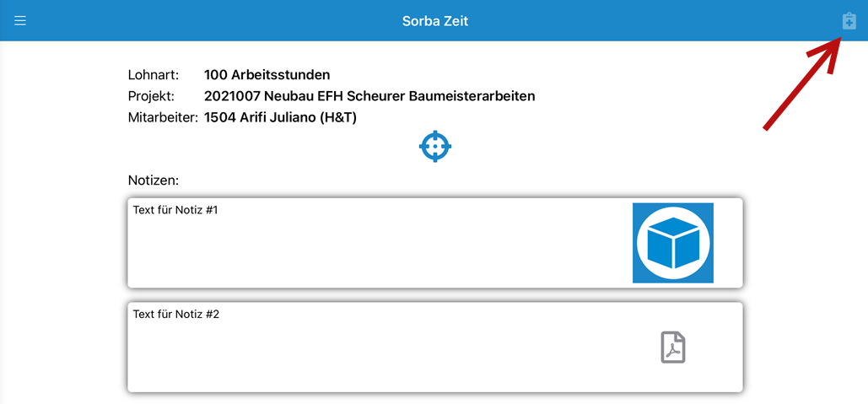
Task: Click the empty blue header bar left of title
Action: click(210, 21)
